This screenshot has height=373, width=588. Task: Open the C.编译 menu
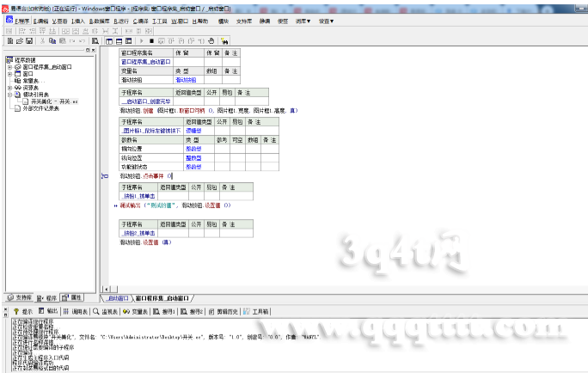click(x=141, y=21)
